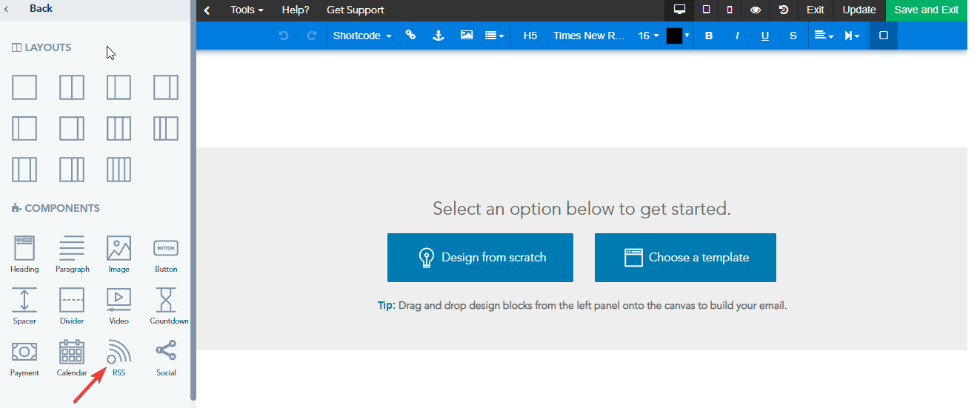980x408 pixels.
Task: Click the black text color swatch
Action: [x=674, y=36]
